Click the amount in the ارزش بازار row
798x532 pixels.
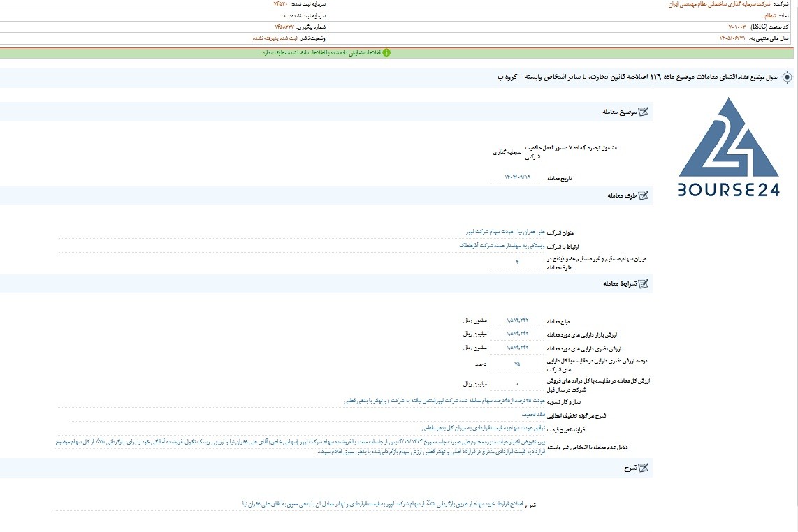(518, 334)
